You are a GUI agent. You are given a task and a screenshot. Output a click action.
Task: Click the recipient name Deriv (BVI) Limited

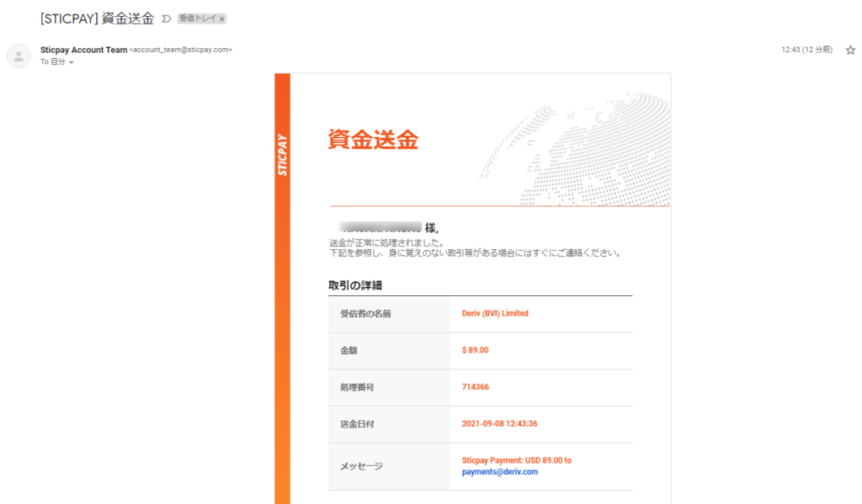tap(495, 313)
